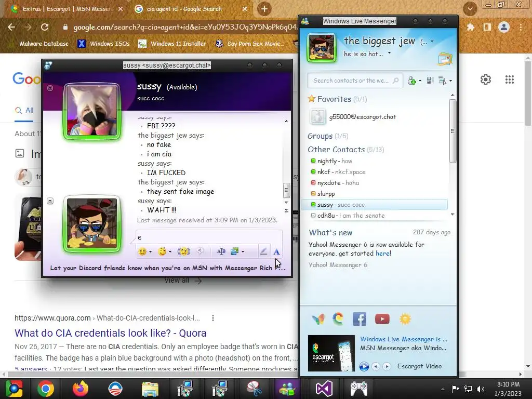Open the Windows ISOs bookmark
532x399 pixels.
(x=103, y=44)
